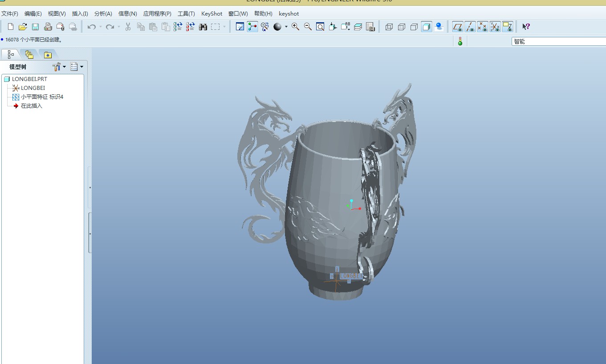Click the Zoom In magnifier icon
The width and height of the screenshot is (606, 364).
295,27
